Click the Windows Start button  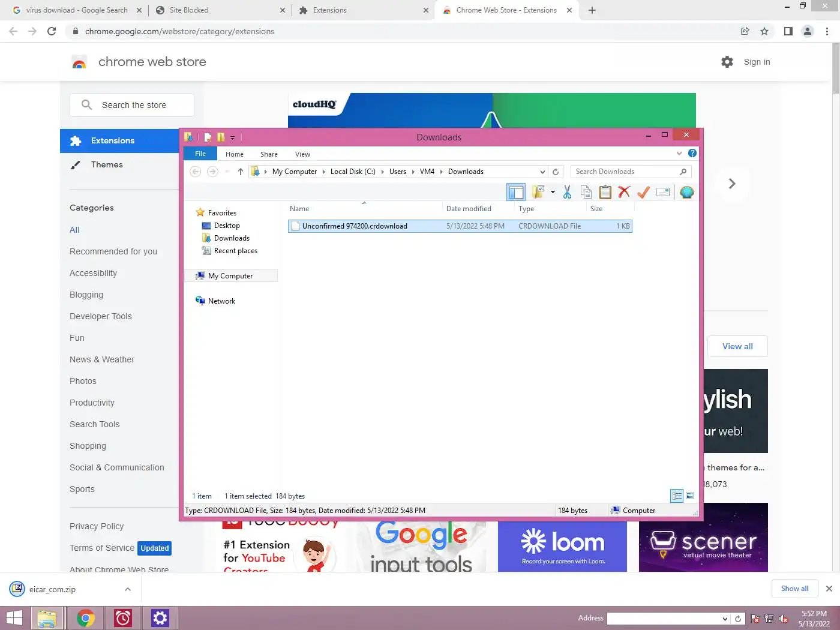click(x=14, y=618)
